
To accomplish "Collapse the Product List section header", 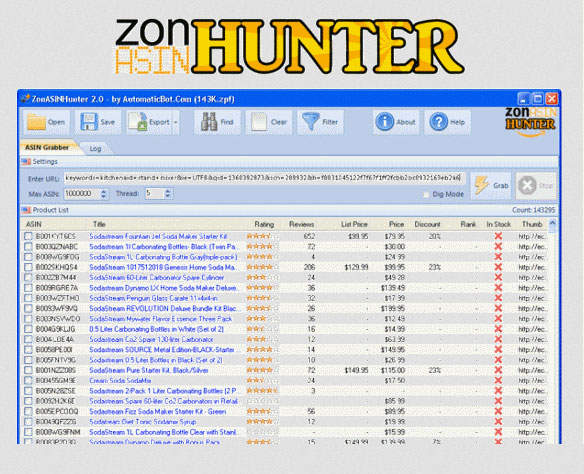I will click(x=289, y=210).
